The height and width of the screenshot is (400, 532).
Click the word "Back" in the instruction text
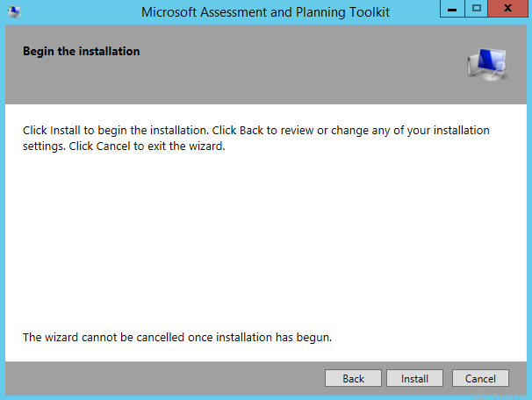[x=251, y=131]
